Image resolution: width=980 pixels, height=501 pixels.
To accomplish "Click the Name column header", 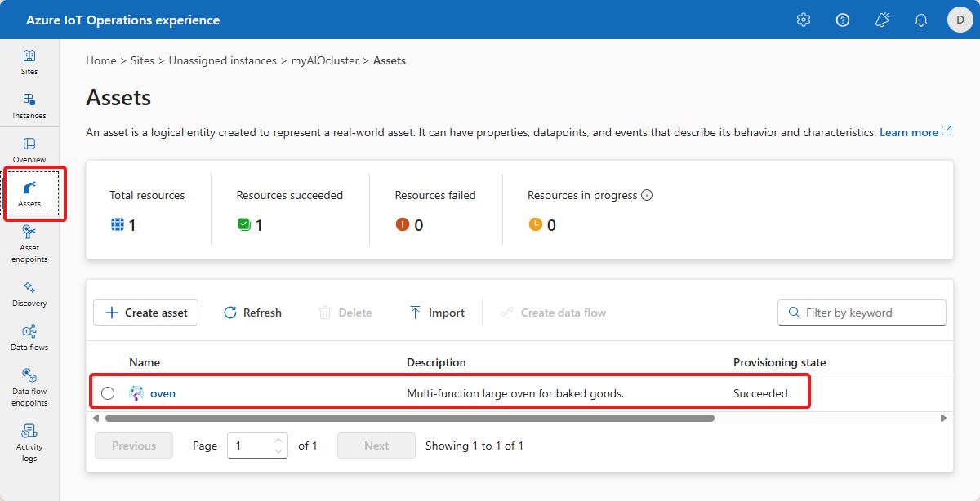I will click(x=145, y=362).
